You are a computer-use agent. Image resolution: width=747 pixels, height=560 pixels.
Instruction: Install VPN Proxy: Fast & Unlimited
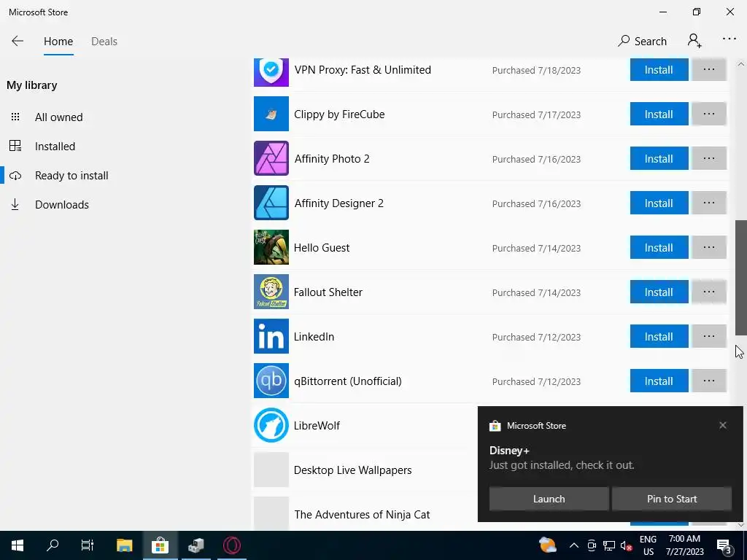pos(659,69)
